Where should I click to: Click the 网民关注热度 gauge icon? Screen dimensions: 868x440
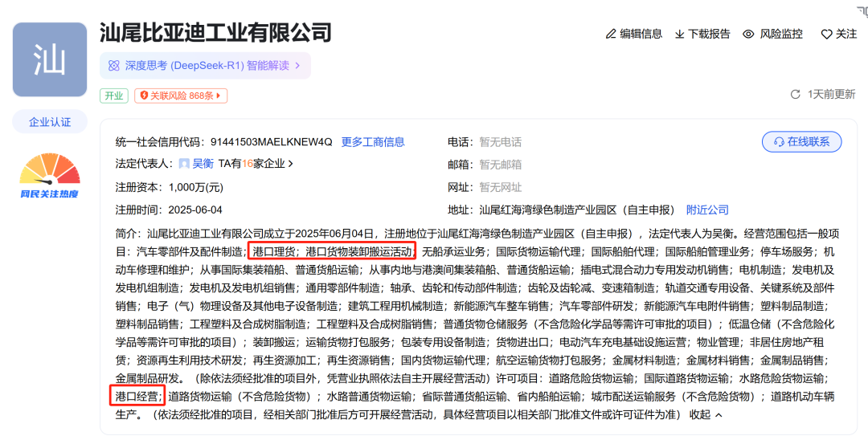(50, 176)
